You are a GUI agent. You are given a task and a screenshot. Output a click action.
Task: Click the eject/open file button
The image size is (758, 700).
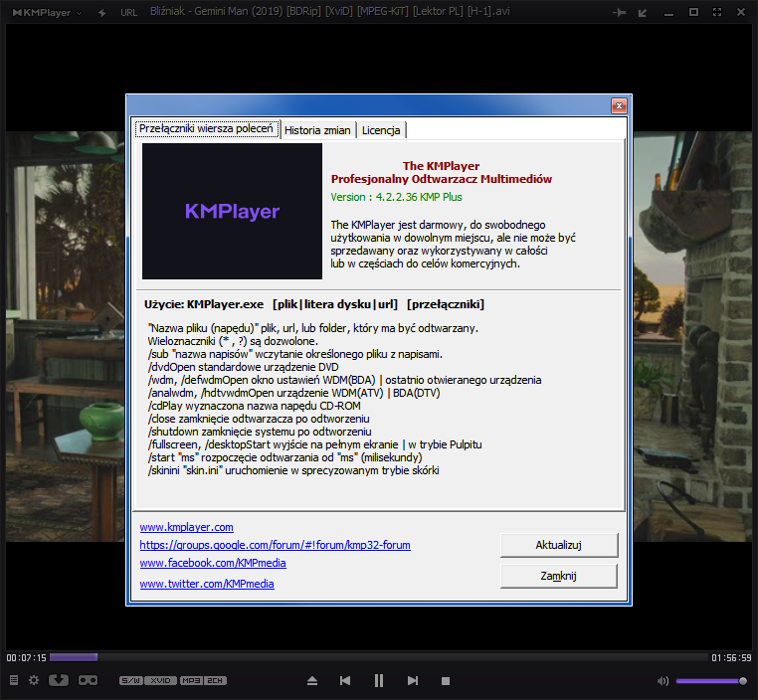click(x=312, y=681)
